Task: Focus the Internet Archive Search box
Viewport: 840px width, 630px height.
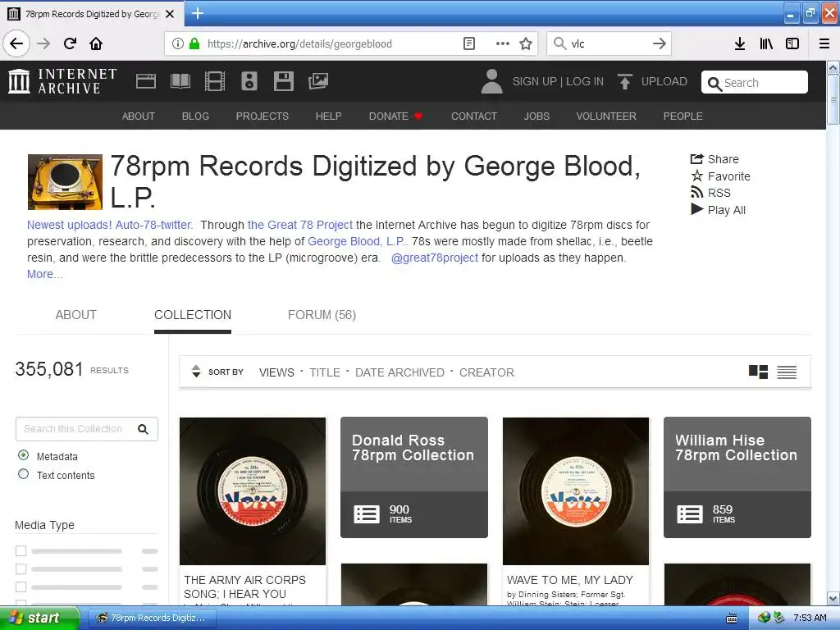Action: point(755,83)
